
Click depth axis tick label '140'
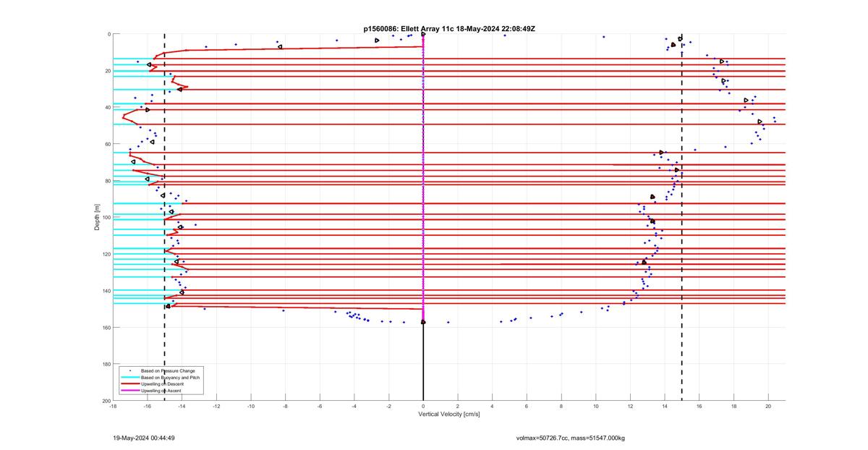click(106, 291)
